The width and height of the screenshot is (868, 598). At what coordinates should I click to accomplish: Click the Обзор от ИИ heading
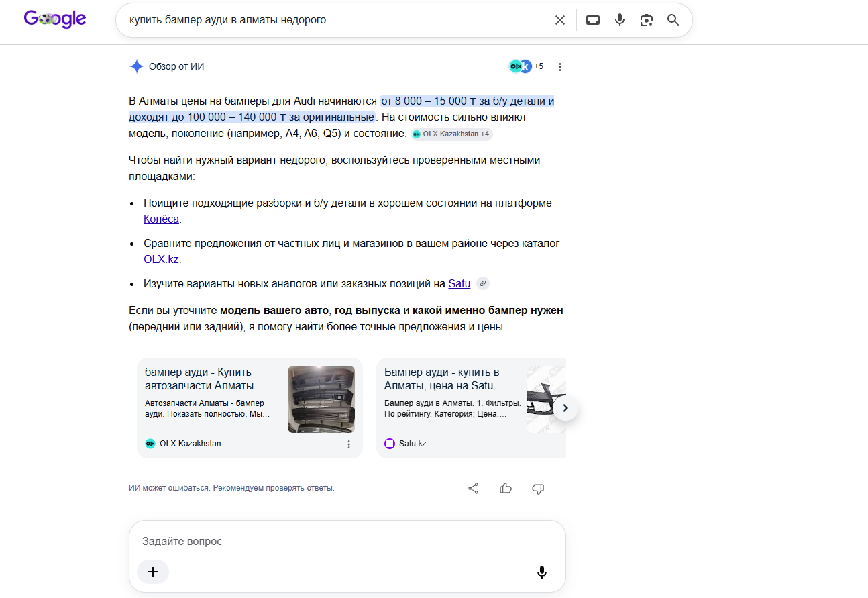point(176,66)
